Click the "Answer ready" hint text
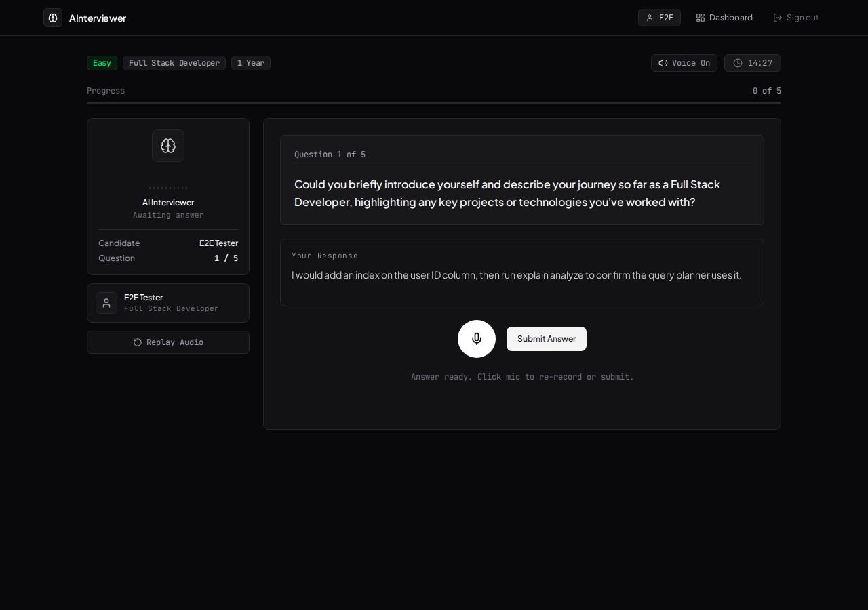The width and height of the screenshot is (868, 610). click(x=522, y=377)
